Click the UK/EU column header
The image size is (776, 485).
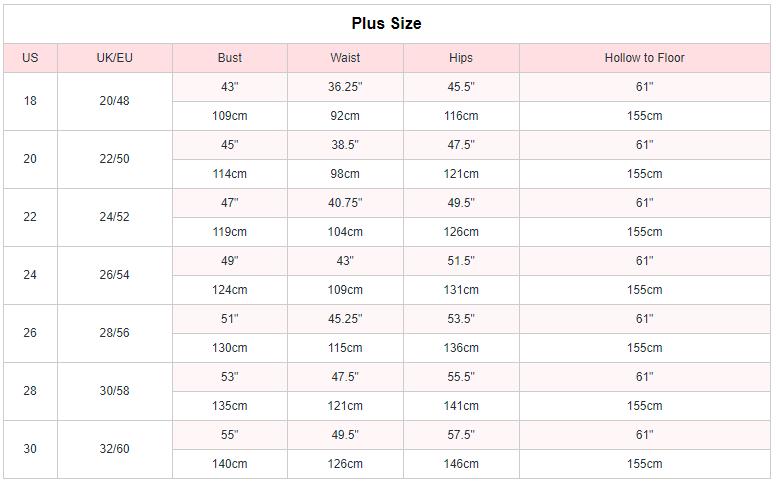[114, 58]
